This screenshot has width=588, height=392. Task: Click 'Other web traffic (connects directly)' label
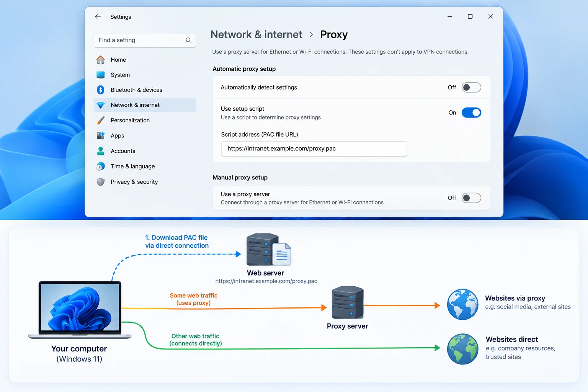point(196,340)
